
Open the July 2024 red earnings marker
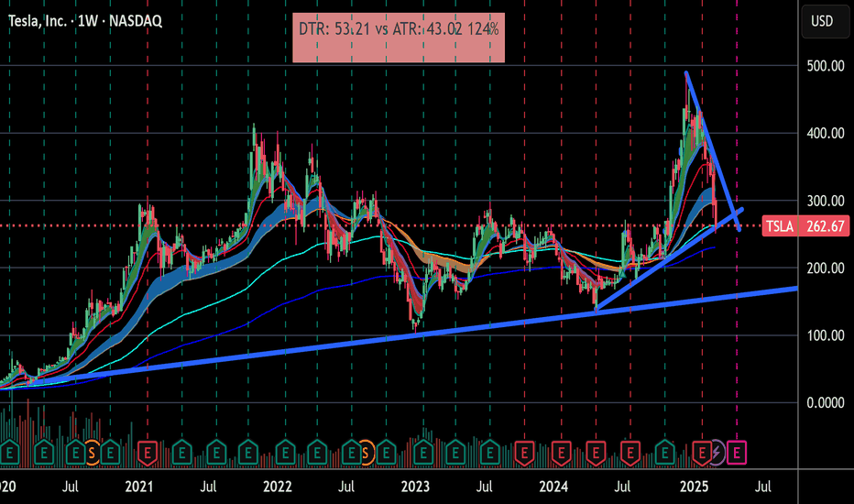(630, 453)
